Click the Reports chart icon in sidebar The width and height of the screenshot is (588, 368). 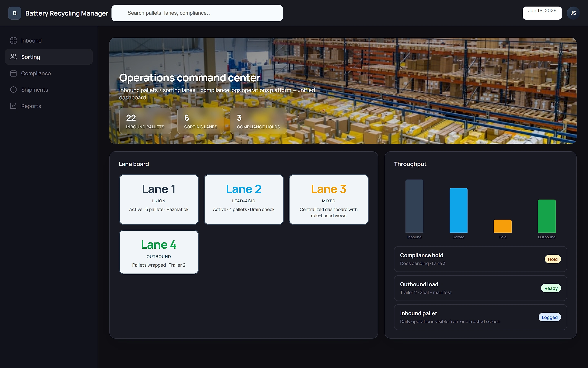13,106
